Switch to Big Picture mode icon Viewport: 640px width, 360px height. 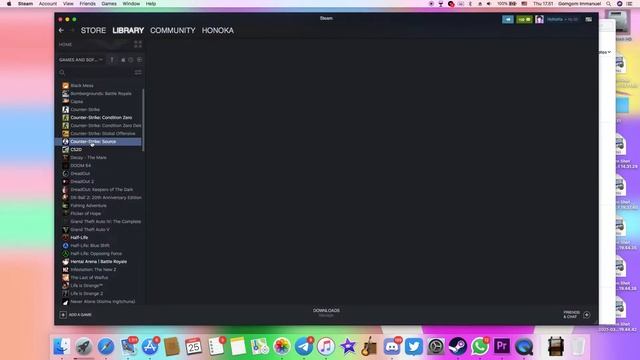pos(589,19)
